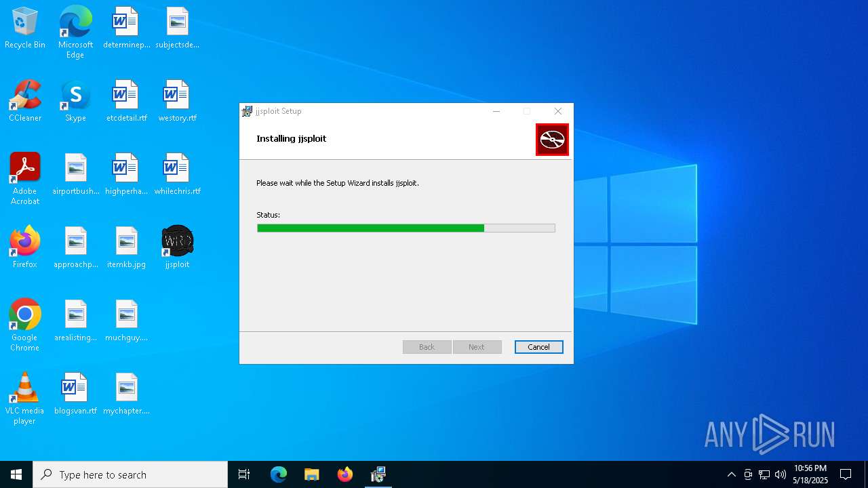This screenshot has width=868, height=488.
Task: Select the westory.rtf file icon
Action: (x=177, y=102)
